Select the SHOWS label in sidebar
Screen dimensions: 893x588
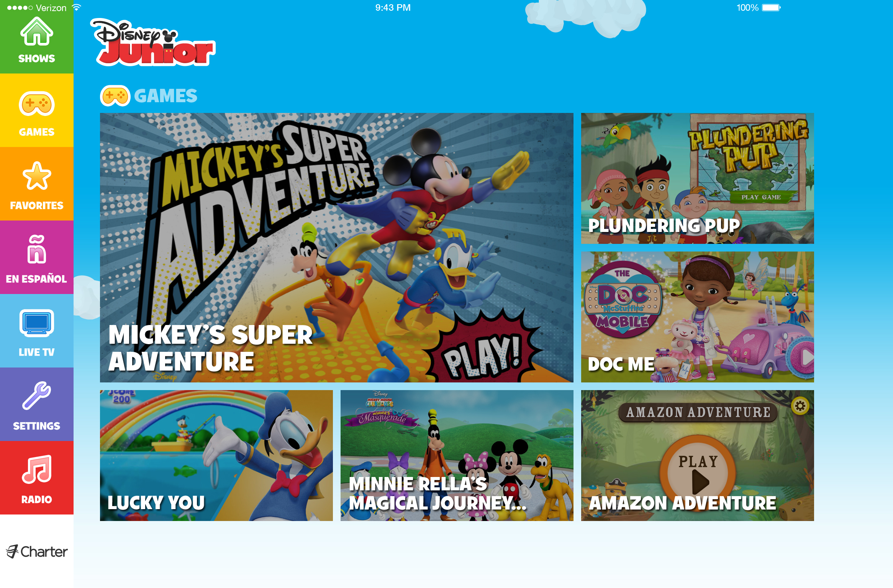(37, 59)
